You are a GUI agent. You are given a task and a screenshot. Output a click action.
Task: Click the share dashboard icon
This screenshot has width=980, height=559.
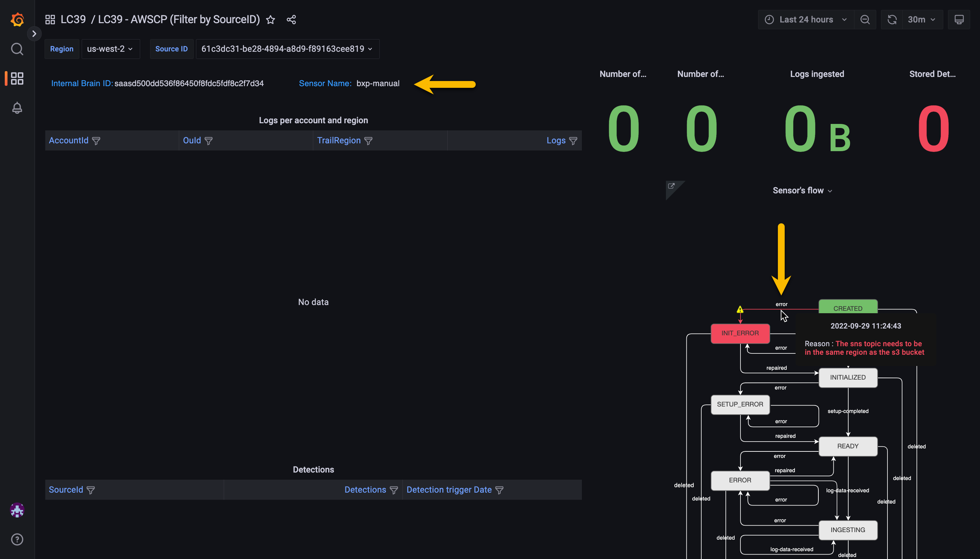(x=291, y=20)
